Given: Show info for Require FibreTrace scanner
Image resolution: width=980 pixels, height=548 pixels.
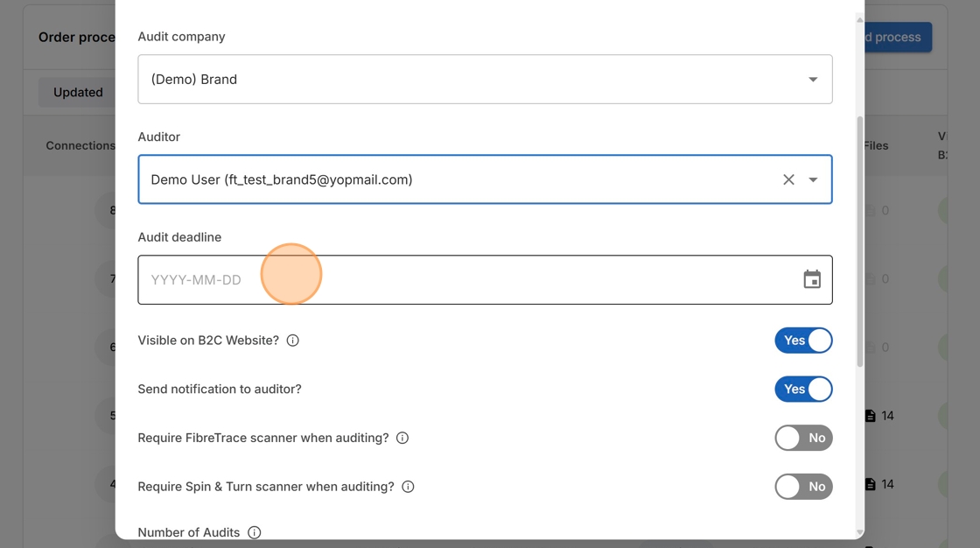Looking at the screenshot, I should [402, 438].
